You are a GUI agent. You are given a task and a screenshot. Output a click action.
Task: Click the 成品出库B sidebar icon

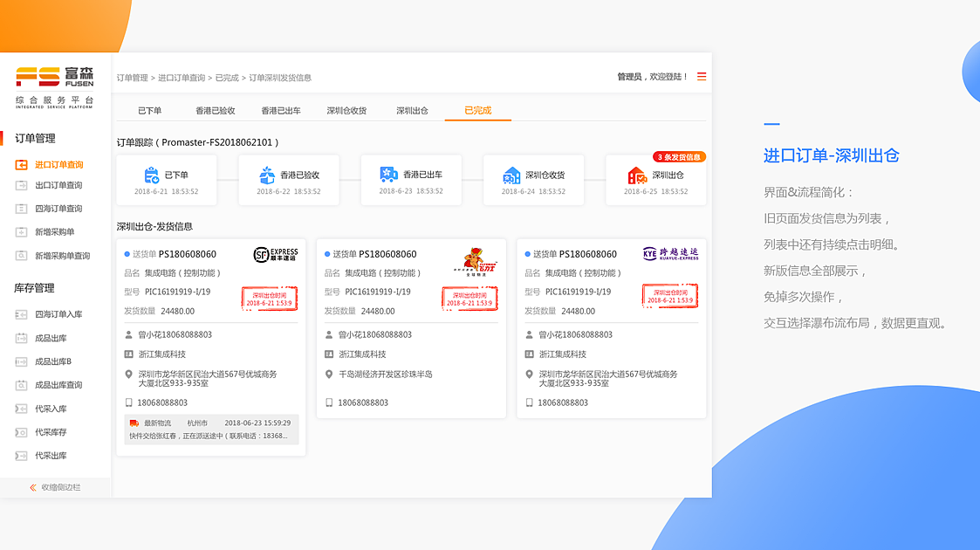tap(21, 361)
